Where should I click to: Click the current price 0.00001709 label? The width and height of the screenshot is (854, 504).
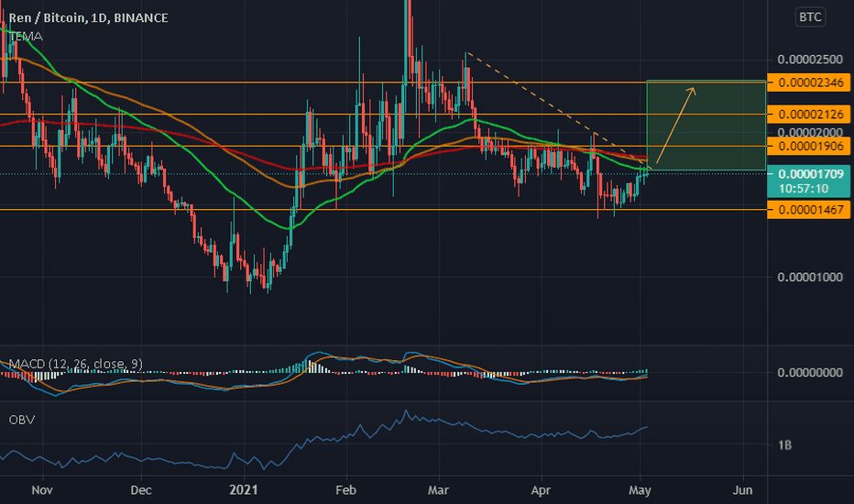click(x=810, y=174)
